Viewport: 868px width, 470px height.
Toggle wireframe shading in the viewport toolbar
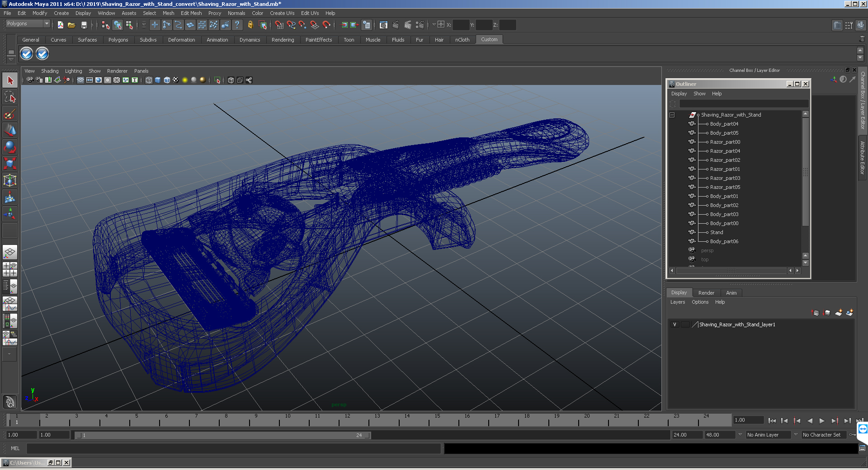pos(149,80)
